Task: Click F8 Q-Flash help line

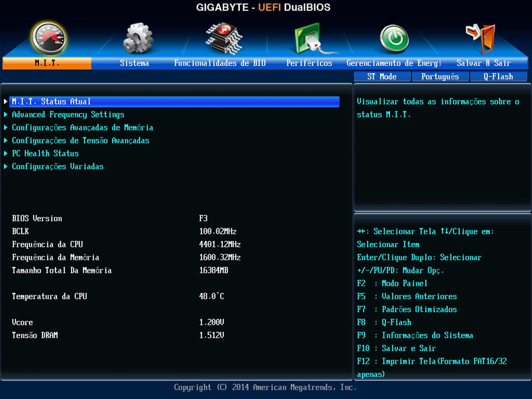Action: pyautogui.click(x=384, y=322)
